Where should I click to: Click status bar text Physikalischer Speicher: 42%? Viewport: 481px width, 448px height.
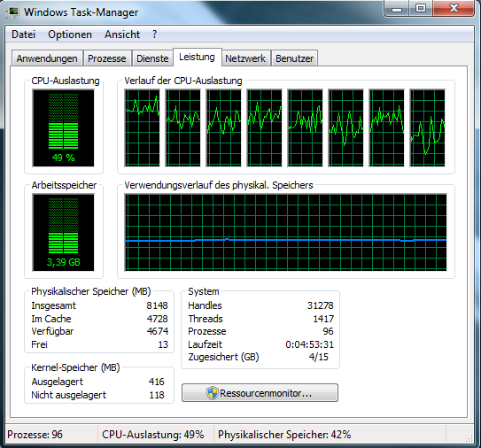coord(284,435)
